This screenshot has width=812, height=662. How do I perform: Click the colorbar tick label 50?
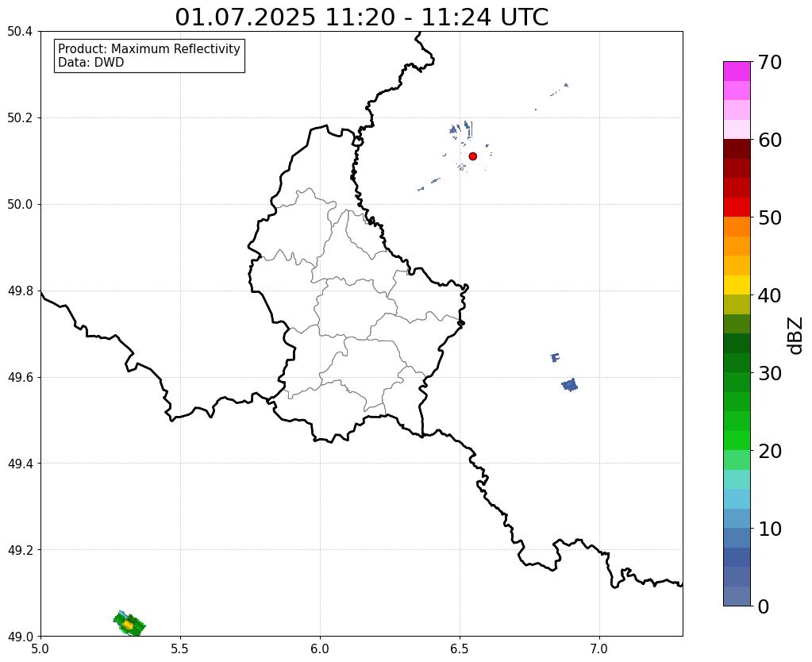[770, 217]
